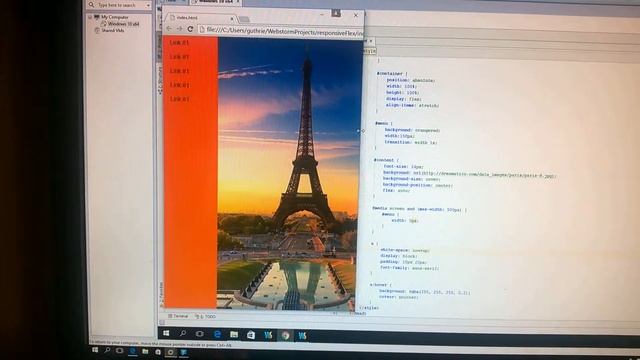The width and height of the screenshot is (640, 360).
Task: Open the WebStorm TODO tool tab
Action: click(x=205, y=316)
